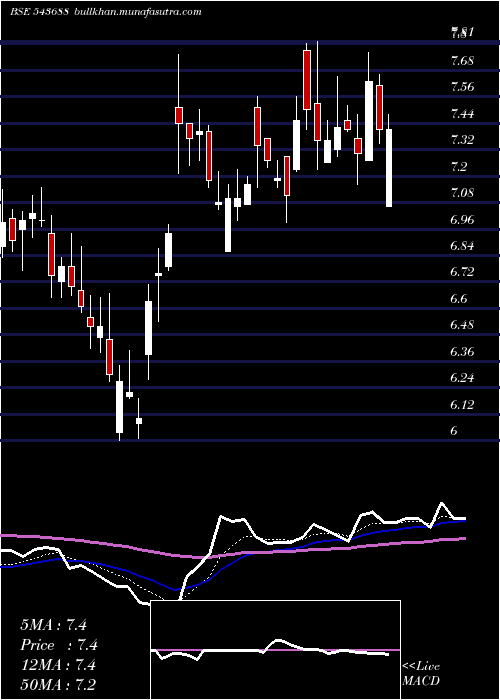Click the 7.2 price axis label
This screenshot has width=500, height=700.
(459, 167)
